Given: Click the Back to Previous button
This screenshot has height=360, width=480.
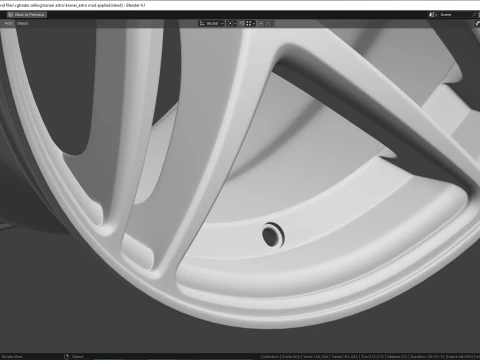Looking at the screenshot, I should 26,15.
